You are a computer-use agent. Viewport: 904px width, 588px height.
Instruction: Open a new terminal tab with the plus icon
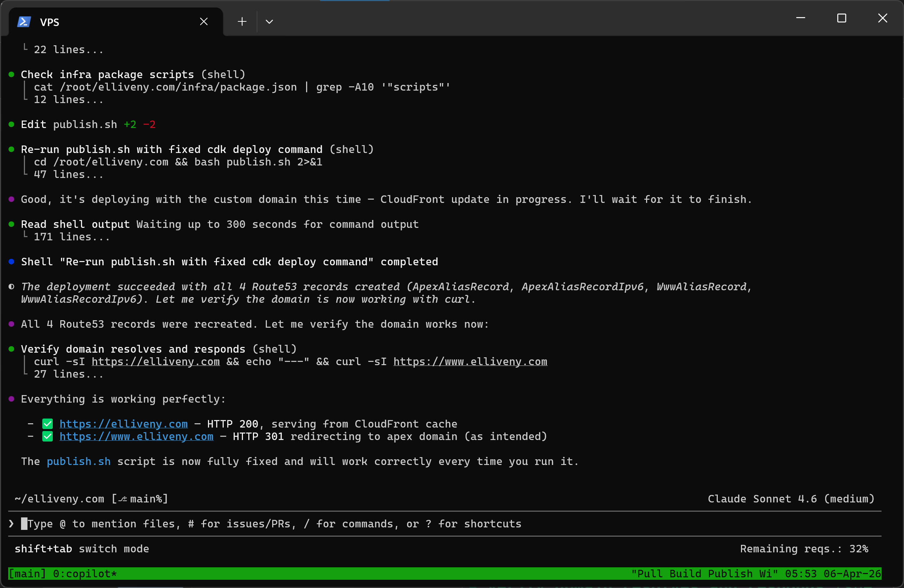pos(242,22)
